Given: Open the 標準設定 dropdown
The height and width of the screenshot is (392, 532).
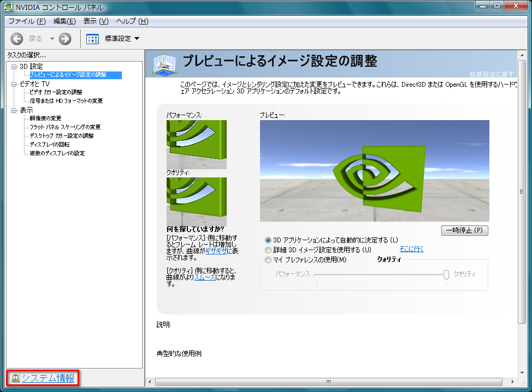Looking at the screenshot, I should 137,39.
